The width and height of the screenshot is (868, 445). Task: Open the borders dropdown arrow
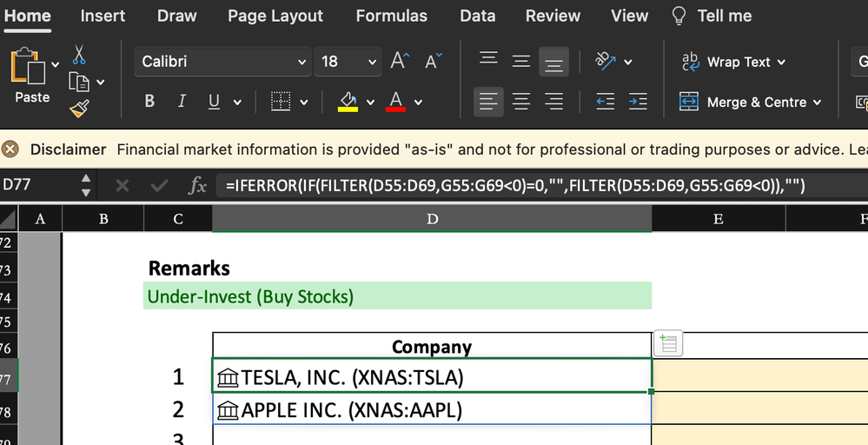point(304,102)
